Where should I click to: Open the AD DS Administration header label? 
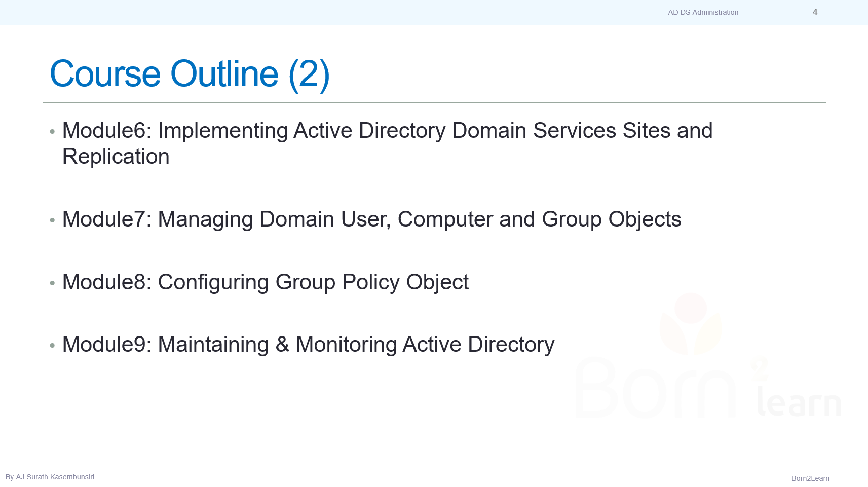703,12
